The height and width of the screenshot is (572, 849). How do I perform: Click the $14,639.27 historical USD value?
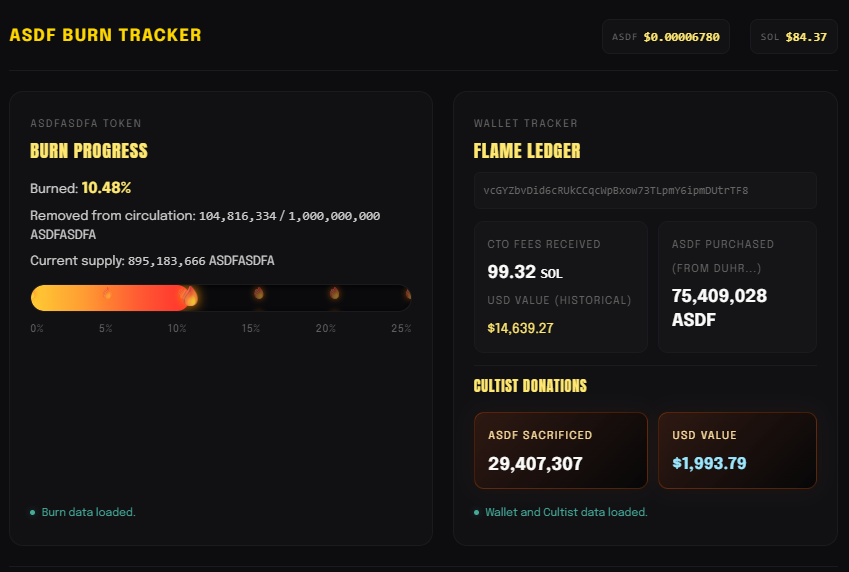520,328
